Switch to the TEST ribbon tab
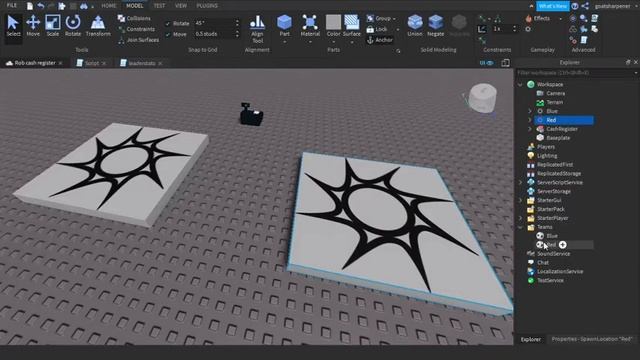 point(159,6)
